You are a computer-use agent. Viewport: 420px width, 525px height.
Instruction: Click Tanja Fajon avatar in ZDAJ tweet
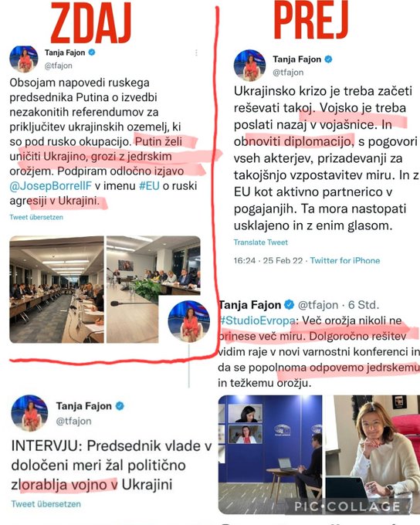coord(24,59)
